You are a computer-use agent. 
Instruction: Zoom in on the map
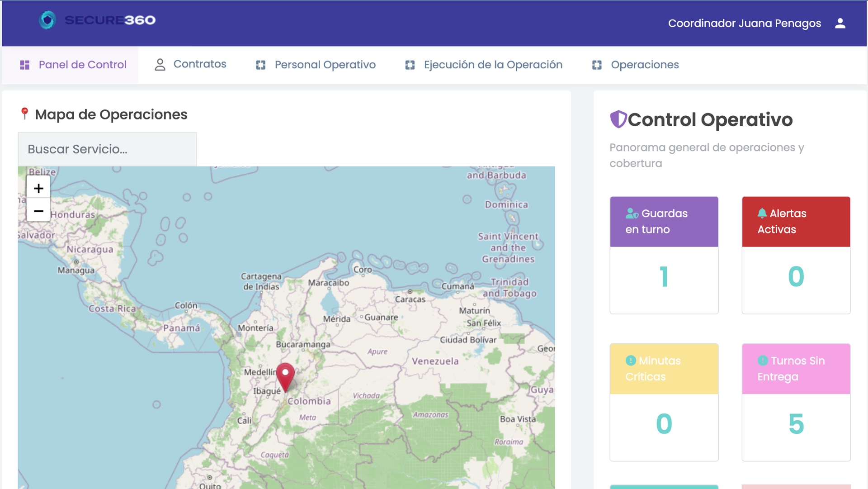coord(38,188)
